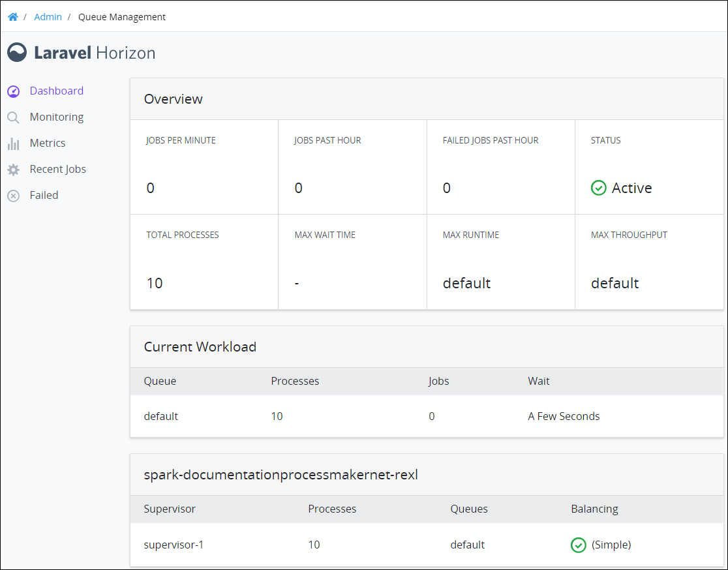Select the default queue entry
This screenshot has width=728, height=570.
(160, 415)
